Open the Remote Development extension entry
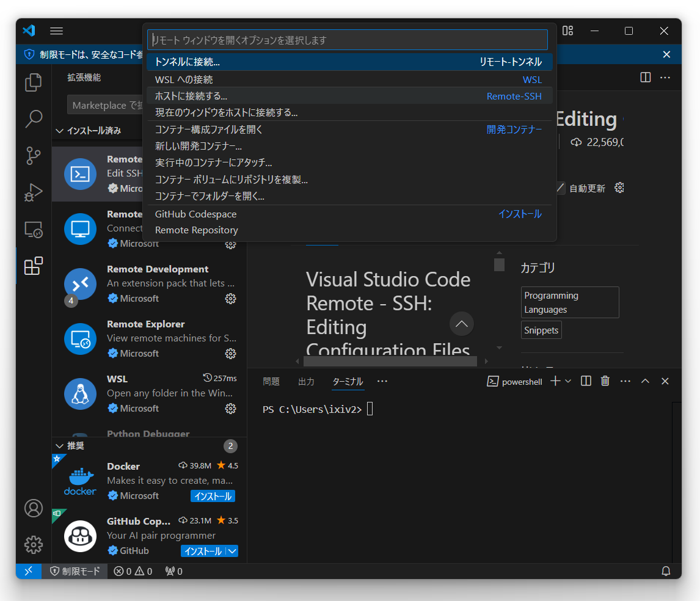 pos(150,284)
